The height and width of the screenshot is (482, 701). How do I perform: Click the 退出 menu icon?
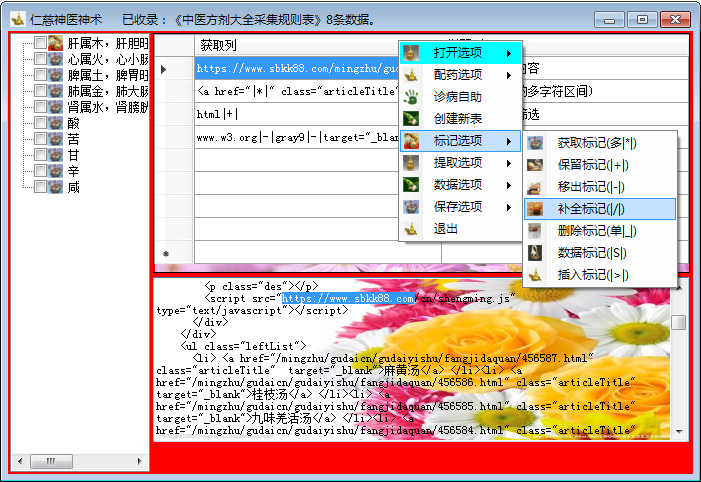(x=411, y=229)
